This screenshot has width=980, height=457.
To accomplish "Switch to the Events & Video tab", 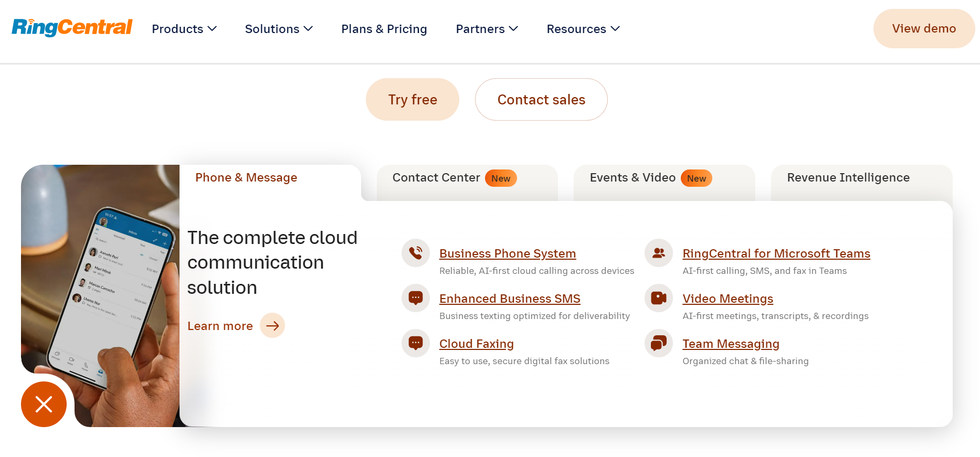I will (664, 183).
